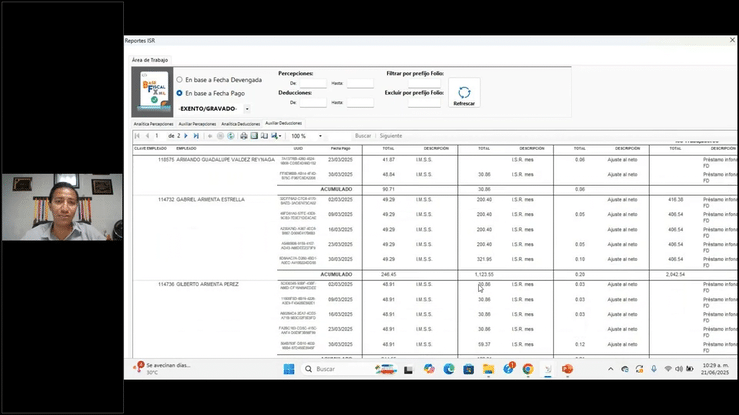739x415 pixels.
Task: Click the report search text box
Action: coord(338,136)
